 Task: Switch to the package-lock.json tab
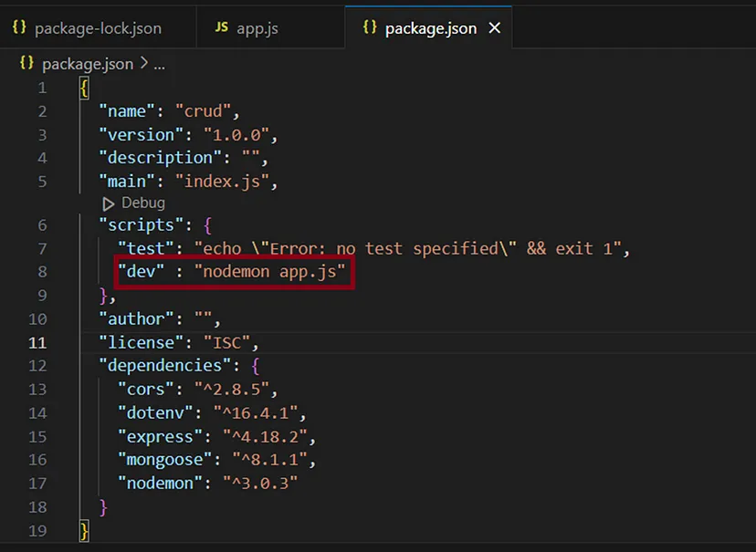point(98,28)
